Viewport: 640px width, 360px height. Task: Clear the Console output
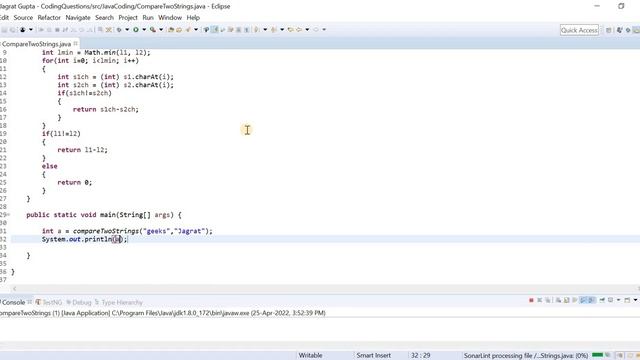[x=558, y=300]
